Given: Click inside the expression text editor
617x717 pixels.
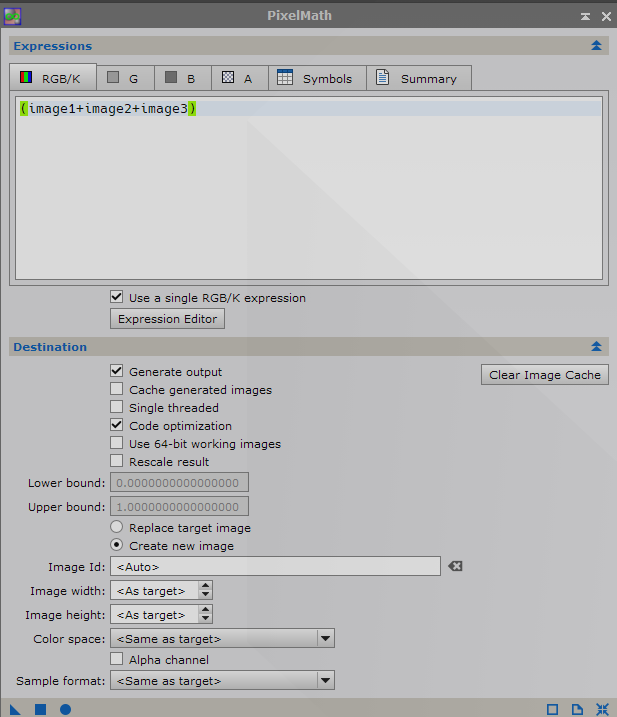Looking at the screenshot, I should (309, 187).
